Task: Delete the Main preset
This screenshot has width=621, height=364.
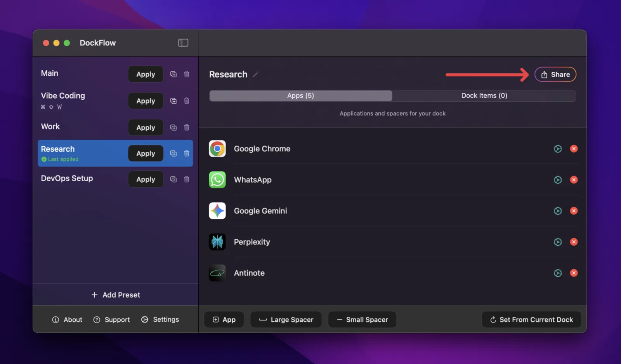Action: [187, 74]
